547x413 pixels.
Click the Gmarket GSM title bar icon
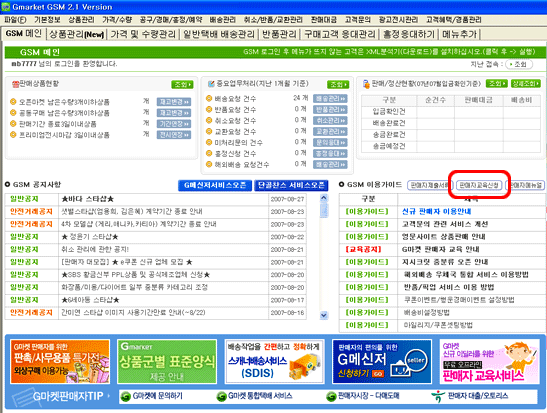pos(6,7)
